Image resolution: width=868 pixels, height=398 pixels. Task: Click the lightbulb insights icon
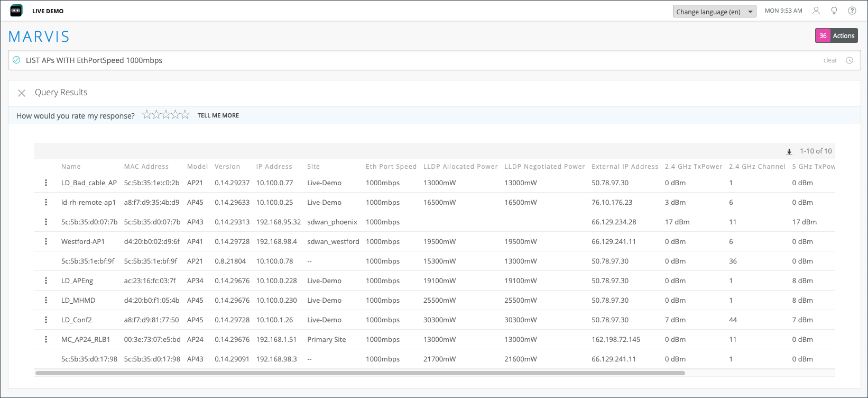834,11
